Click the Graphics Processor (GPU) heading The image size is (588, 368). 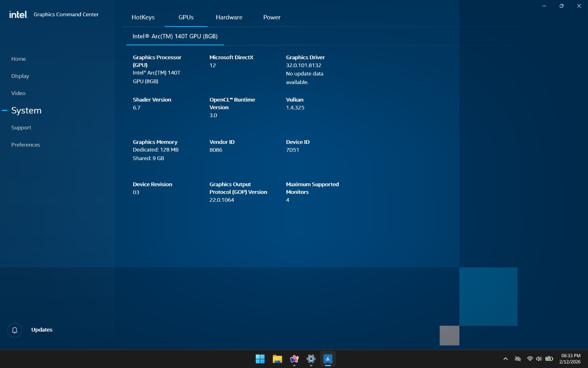(x=157, y=61)
